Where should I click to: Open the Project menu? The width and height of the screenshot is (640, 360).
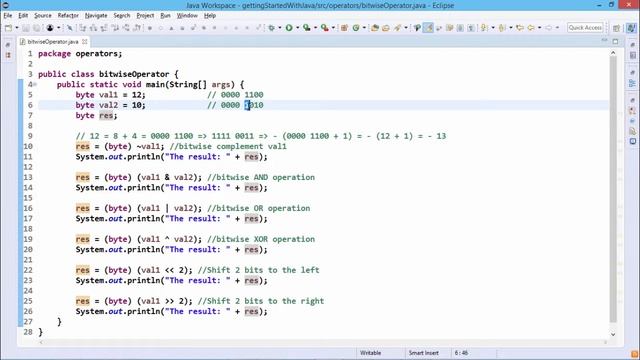[145, 16]
